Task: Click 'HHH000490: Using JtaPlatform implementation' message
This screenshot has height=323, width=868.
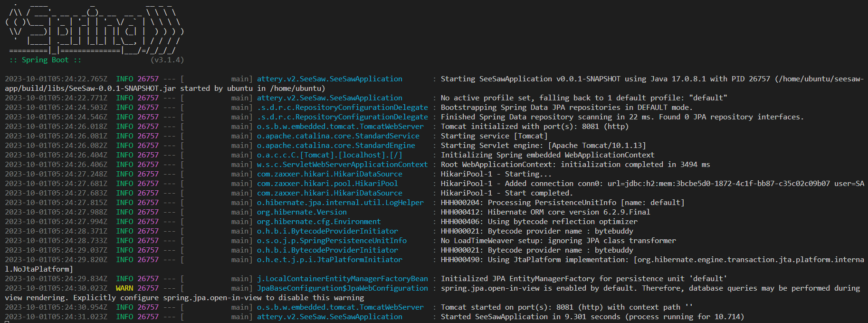Action: point(652,260)
